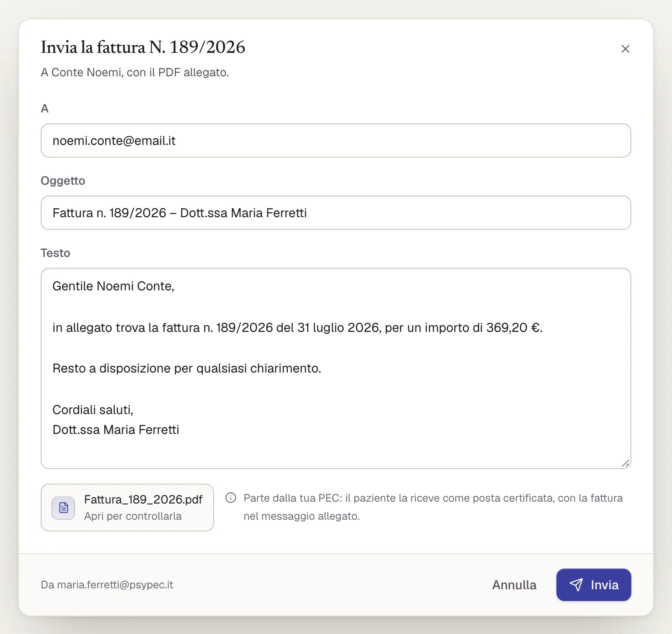Click the paper plane icon on Invia
This screenshot has height=634, width=672.
pyautogui.click(x=576, y=585)
